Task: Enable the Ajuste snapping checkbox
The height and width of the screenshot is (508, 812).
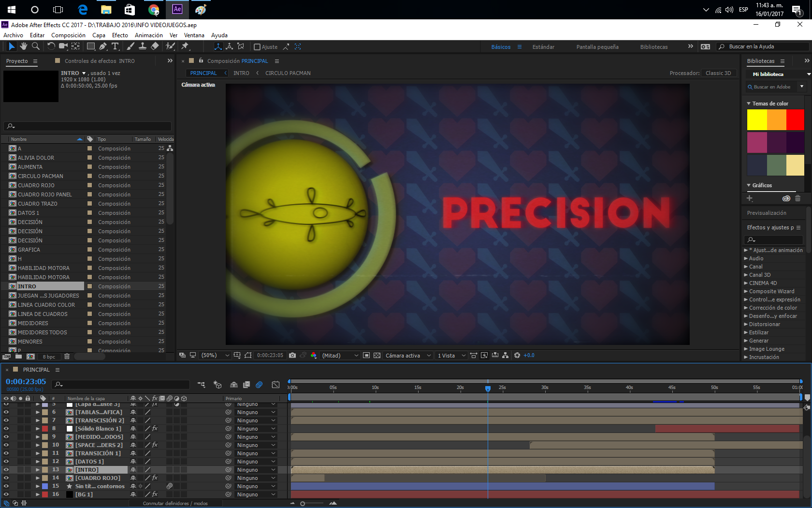Action: [257, 47]
